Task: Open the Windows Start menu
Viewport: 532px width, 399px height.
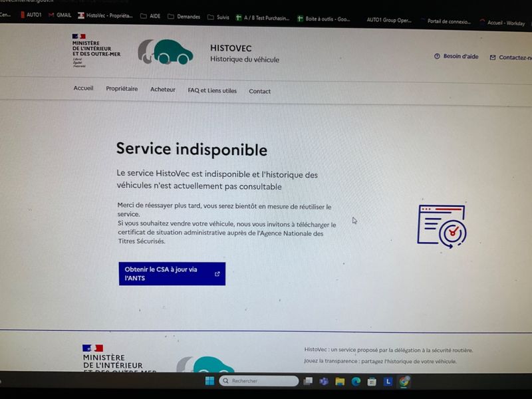Action: coord(209,381)
